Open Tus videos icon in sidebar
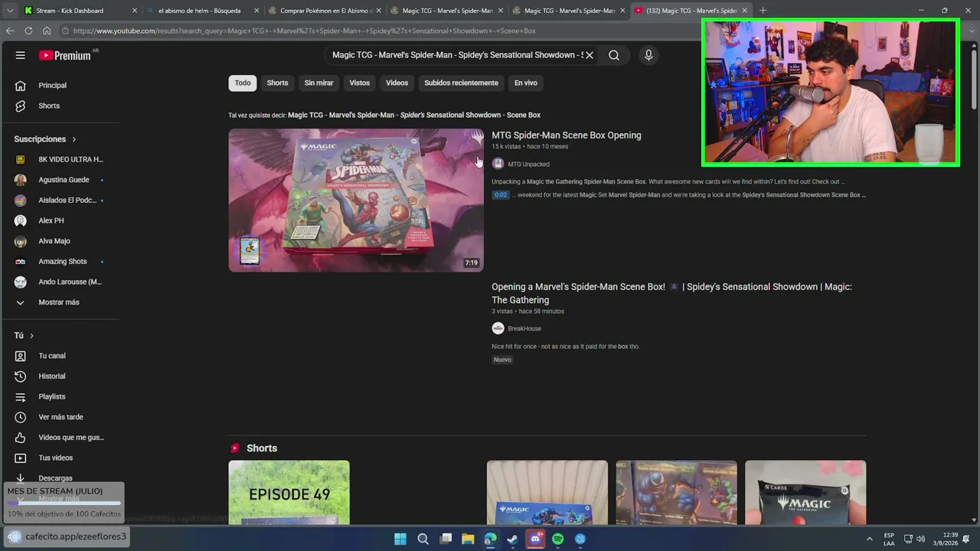 (x=21, y=458)
